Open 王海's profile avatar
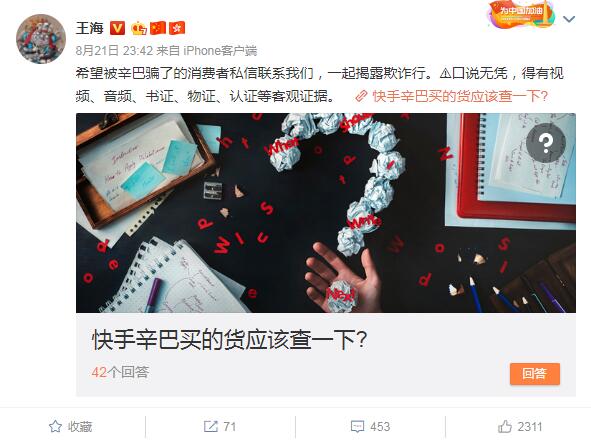This screenshot has height=445, width=591. click(41, 39)
